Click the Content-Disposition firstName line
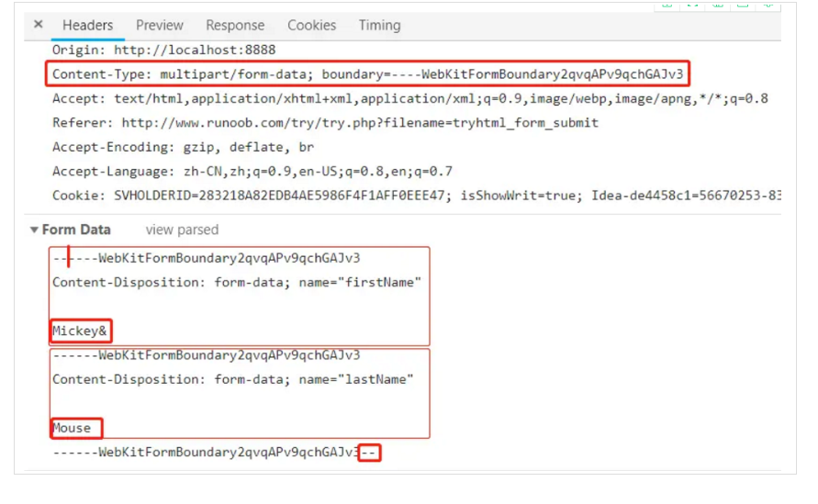Viewport: 818px width, 504px height. (236, 282)
